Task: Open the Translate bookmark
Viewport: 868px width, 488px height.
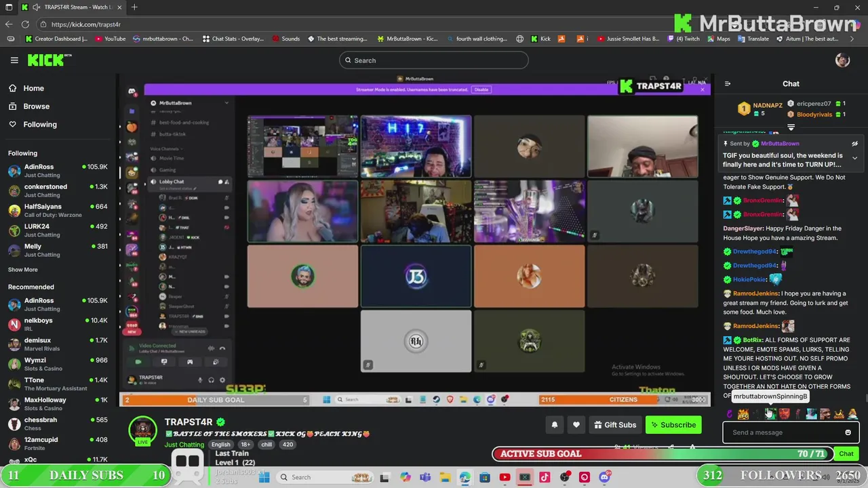Action: (753, 39)
